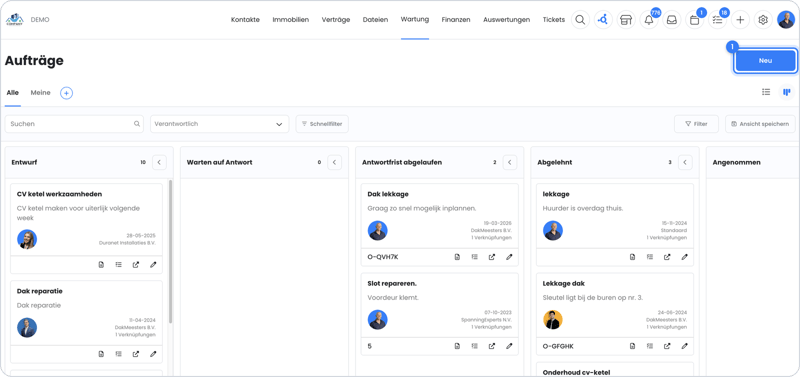Open document icon on CV ketel werkzaamheden card
This screenshot has height=377, width=800.
pyautogui.click(x=101, y=265)
